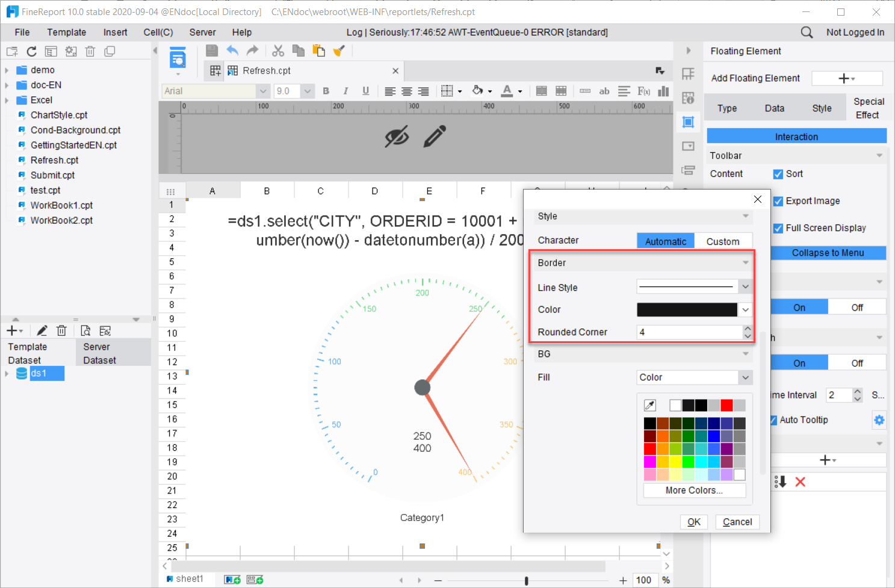895x588 pixels.
Task: Toggle Italic formatting button
Action: pos(345,91)
